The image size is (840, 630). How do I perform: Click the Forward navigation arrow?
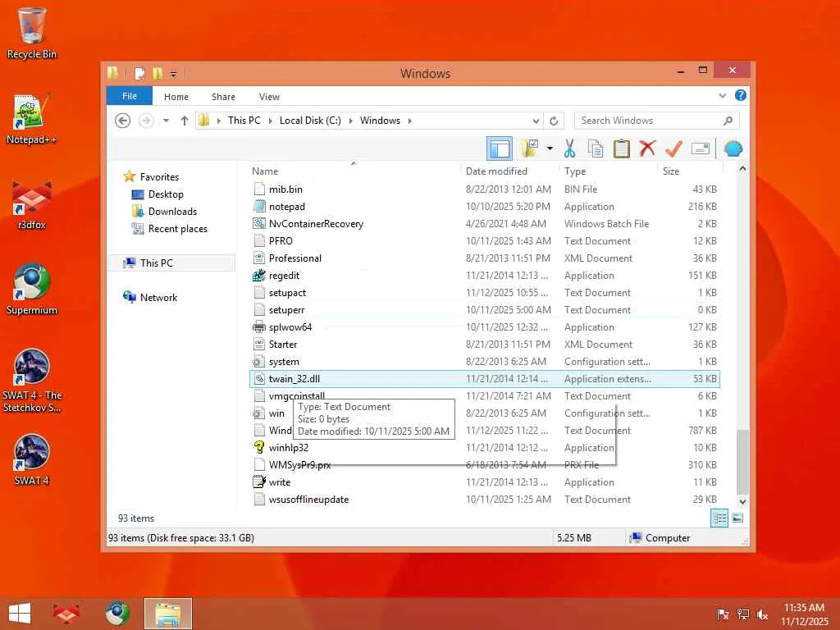coord(146,121)
